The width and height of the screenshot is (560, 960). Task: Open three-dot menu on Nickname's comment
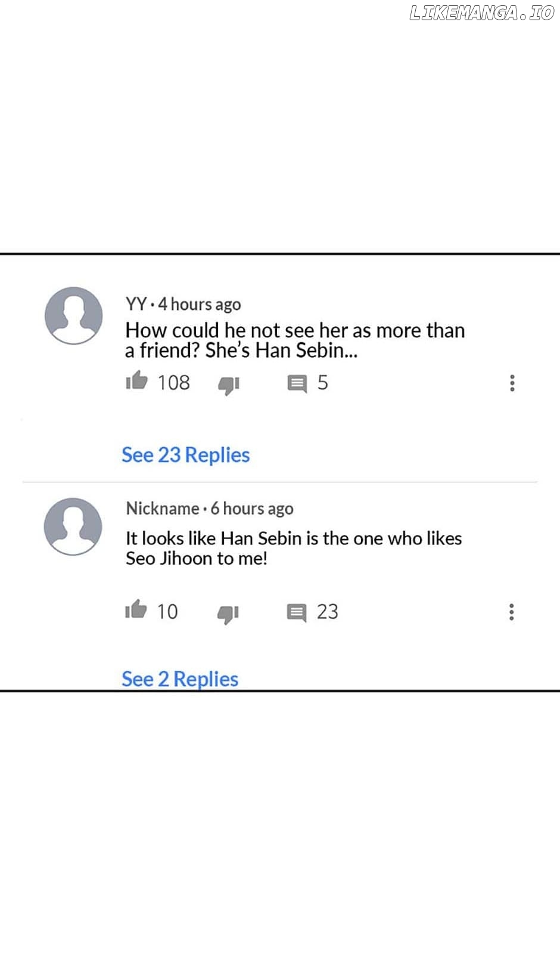(511, 612)
